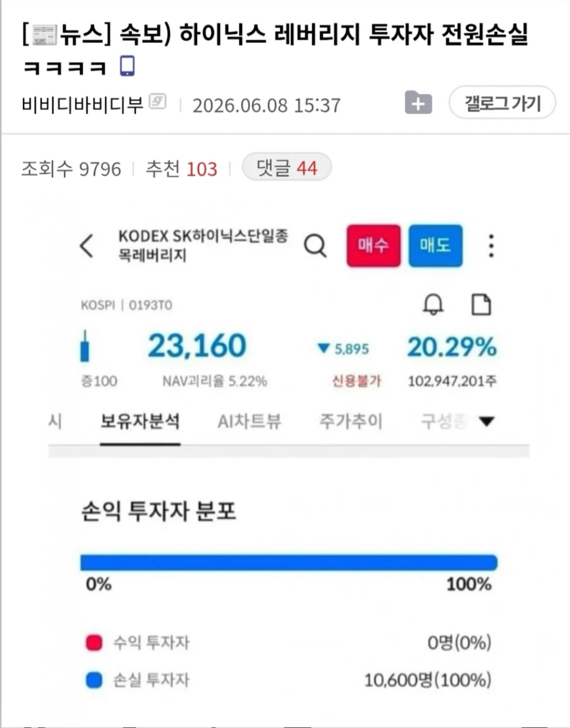Screen dimensions: 570x728
Task: Select the 보유자분석 tab
Action: point(140,421)
